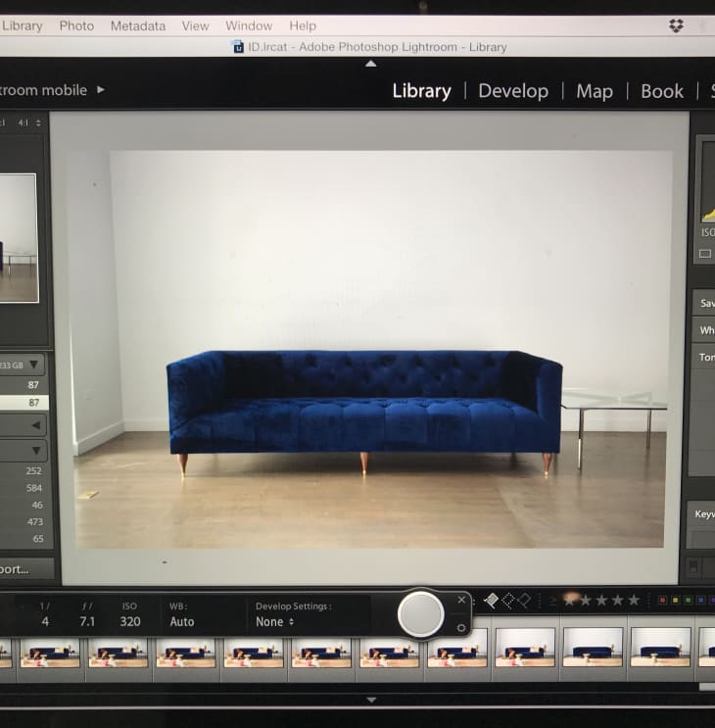This screenshot has width=715, height=728.
Task: Click the Dropbox menu bar icon
Action: pyautogui.click(x=676, y=25)
